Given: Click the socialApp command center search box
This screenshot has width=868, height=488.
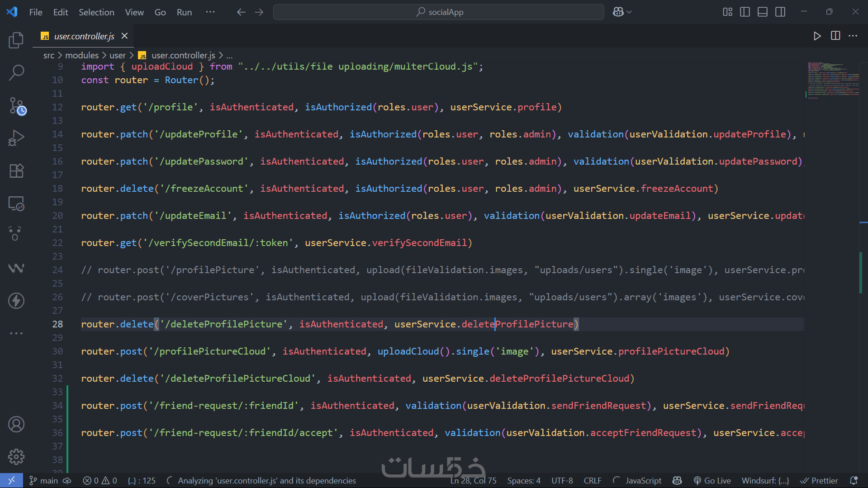Looking at the screenshot, I should (438, 12).
